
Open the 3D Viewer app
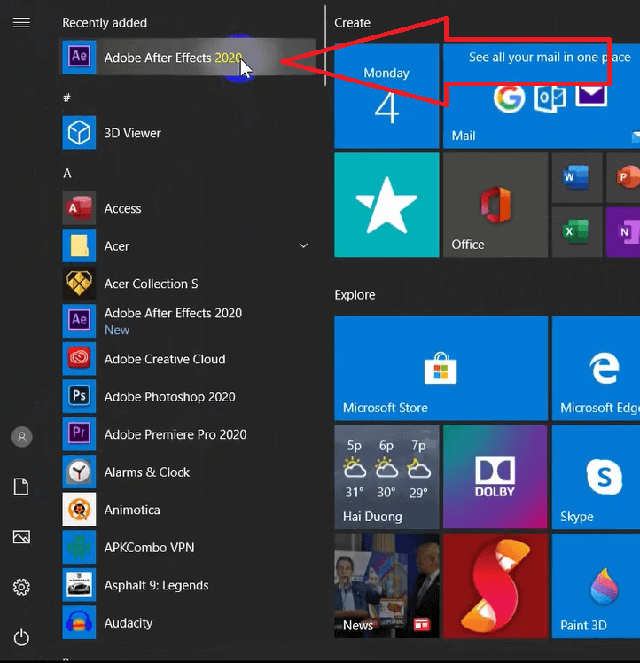tap(132, 133)
